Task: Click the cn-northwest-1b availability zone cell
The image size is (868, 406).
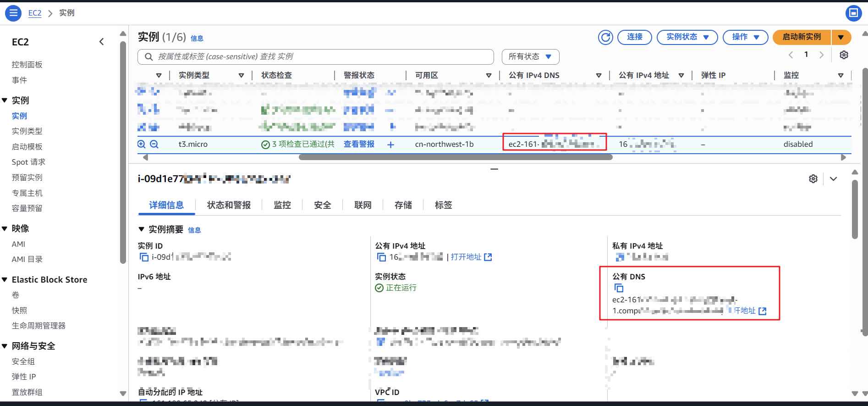Action: tap(445, 145)
